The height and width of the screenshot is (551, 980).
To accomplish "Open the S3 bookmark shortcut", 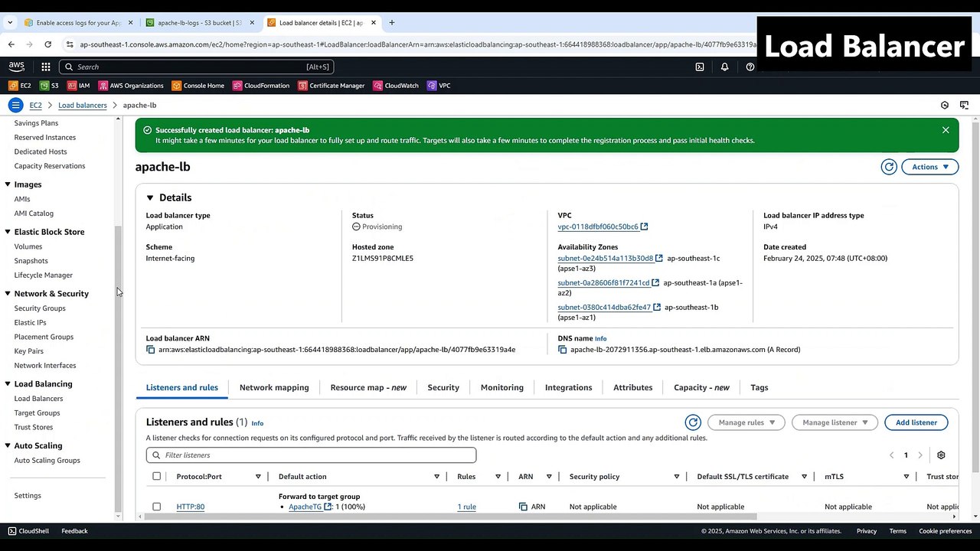I will pos(49,86).
